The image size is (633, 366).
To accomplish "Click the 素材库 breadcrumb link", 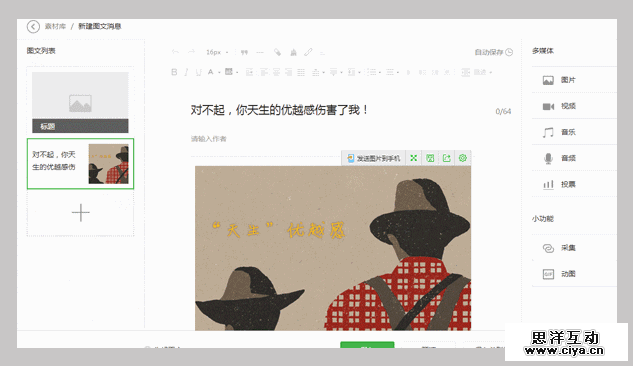I will click(x=55, y=26).
